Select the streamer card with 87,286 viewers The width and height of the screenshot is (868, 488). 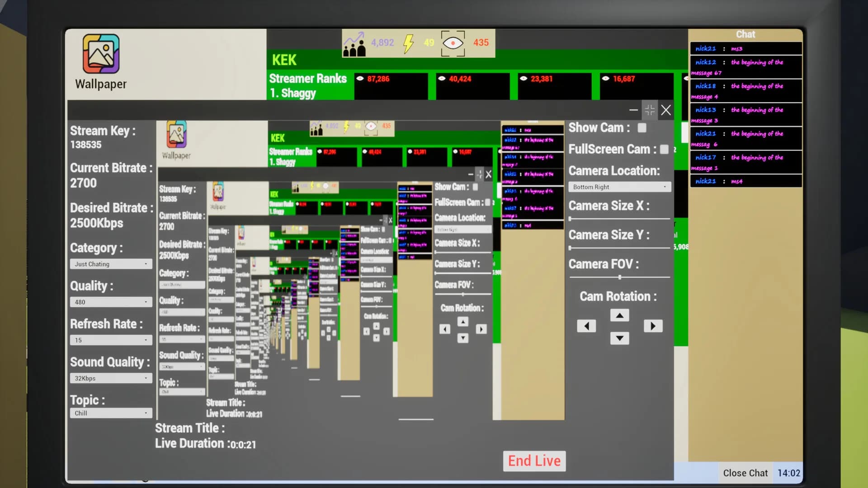tap(391, 86)
